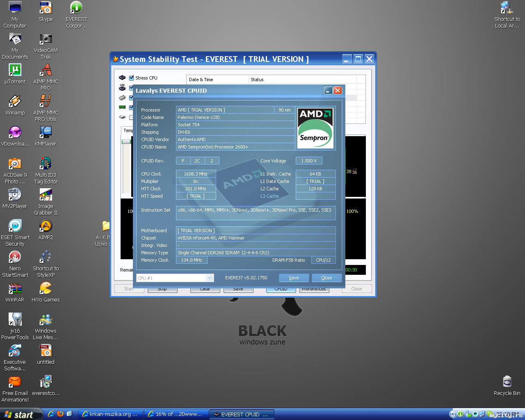Image resolution: width=525 pixels, height=420 pixels.
Task: Toggle the Stress CPU checkbox
Action: pyautogui.click(x=131, y=78)
